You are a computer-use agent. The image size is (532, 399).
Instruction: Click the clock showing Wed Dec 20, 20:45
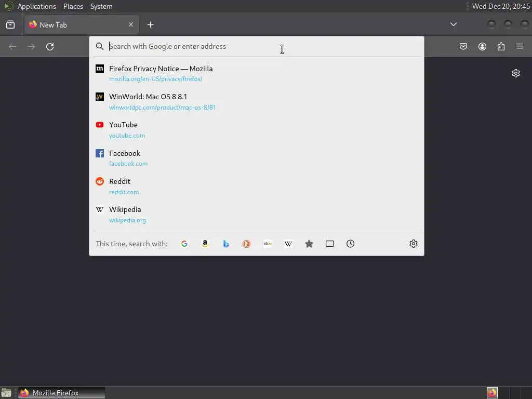(501, 6)
